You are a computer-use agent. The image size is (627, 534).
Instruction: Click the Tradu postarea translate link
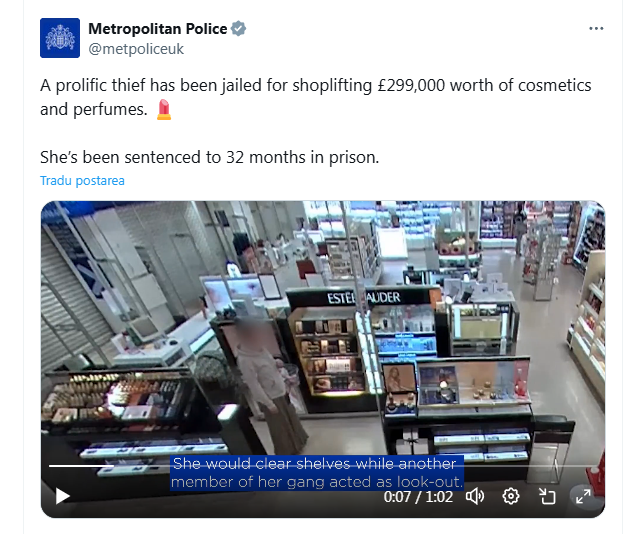(x=82, y=180)
